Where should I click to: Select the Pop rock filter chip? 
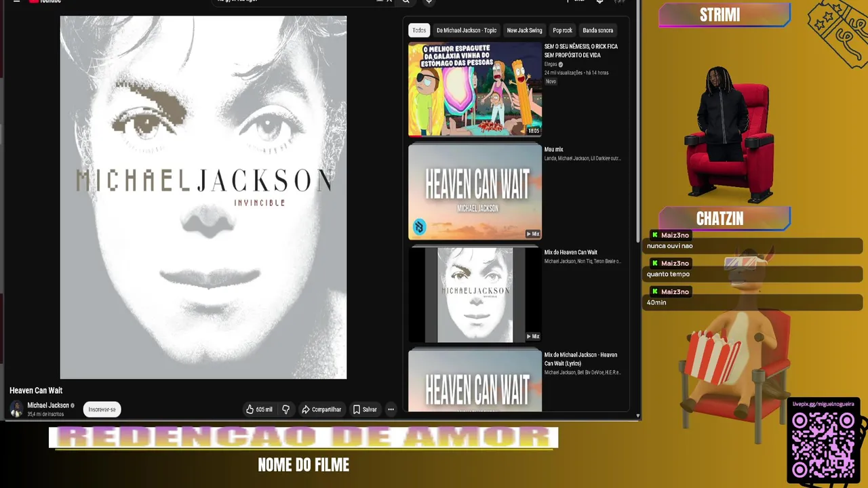[x=562, y=30]
